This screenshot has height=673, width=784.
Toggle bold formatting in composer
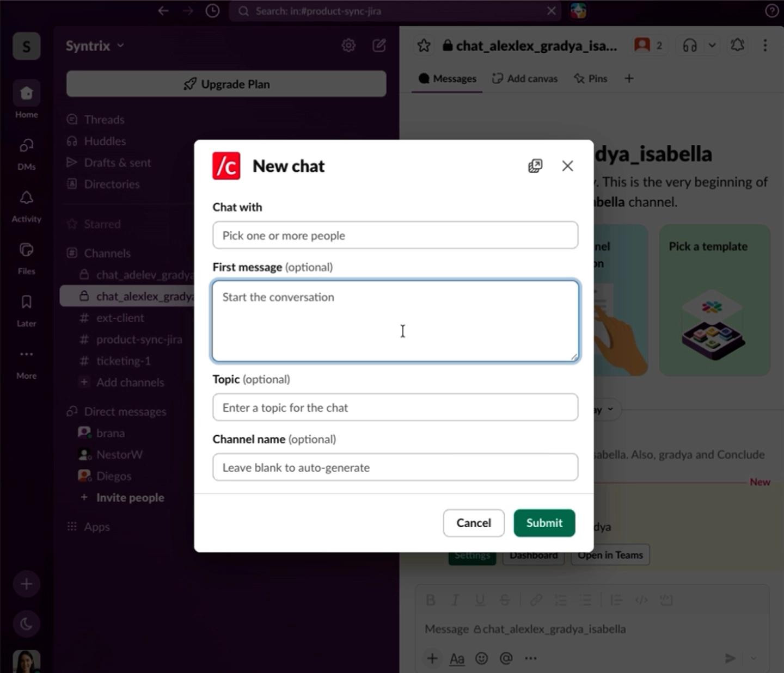coord(431,600)
